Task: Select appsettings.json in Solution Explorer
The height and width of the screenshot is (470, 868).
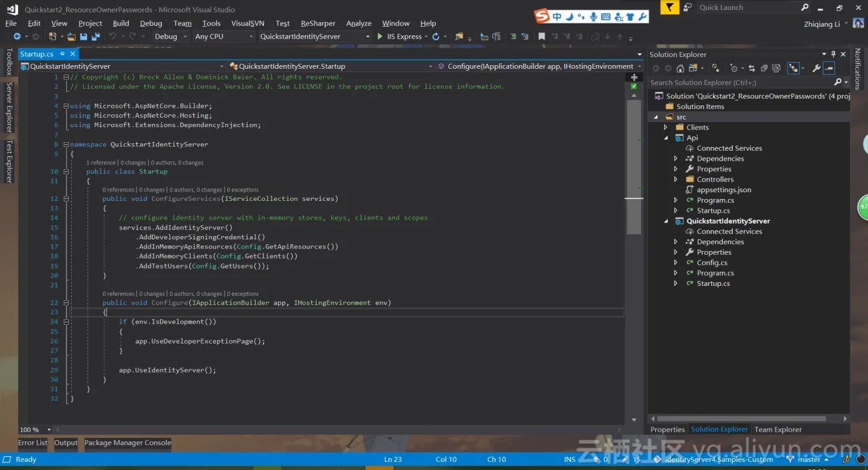Action: pyautogui.click(x=724, y=190)
